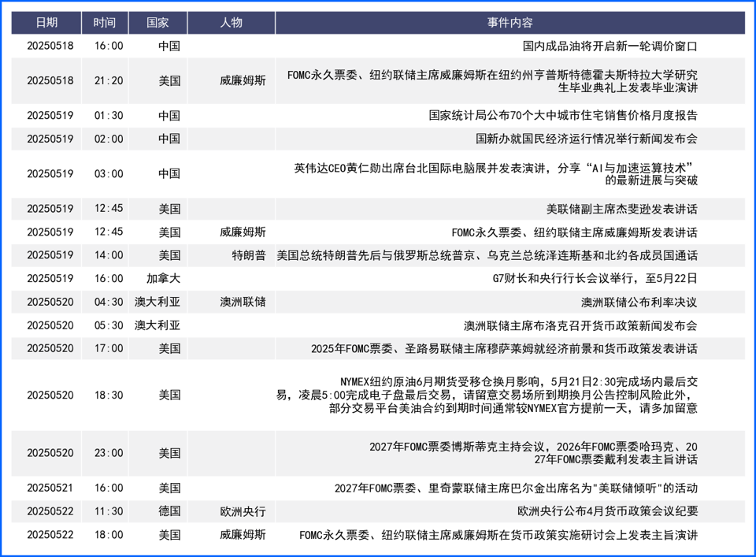Image resolution: width=756 pixels, height=557 pixels.
Task: Click the 加拿大 country cell
Action: tap(163, 278)
